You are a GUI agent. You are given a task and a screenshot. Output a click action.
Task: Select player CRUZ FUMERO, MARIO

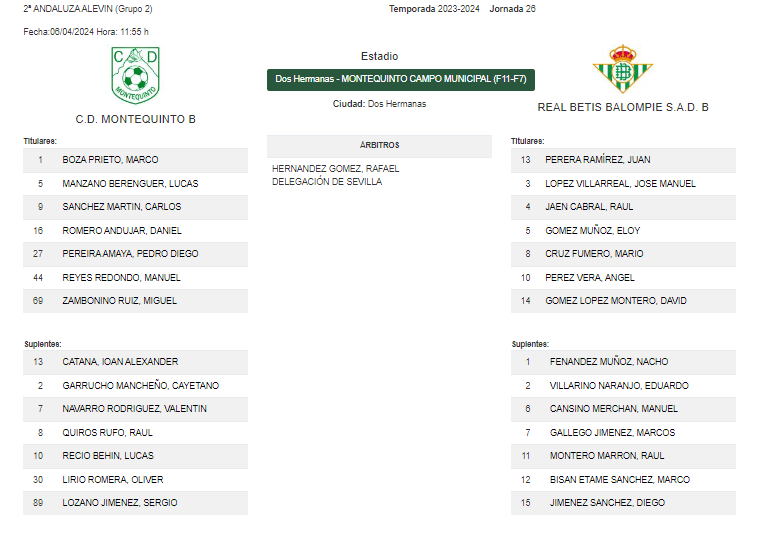623,254
